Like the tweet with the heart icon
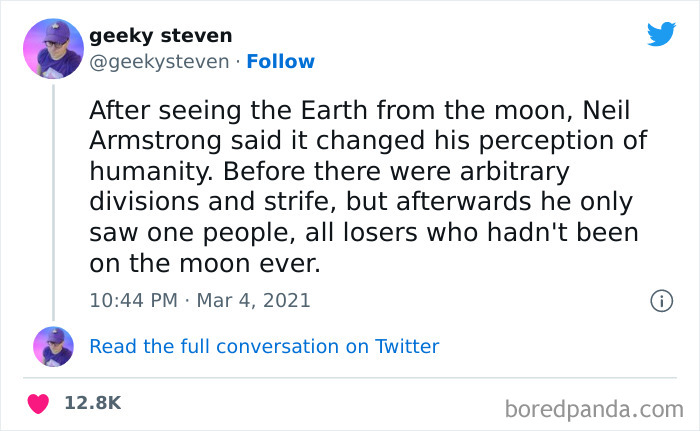Image resolution: width=700 pixels, height=431 pixels. point(38,403)
